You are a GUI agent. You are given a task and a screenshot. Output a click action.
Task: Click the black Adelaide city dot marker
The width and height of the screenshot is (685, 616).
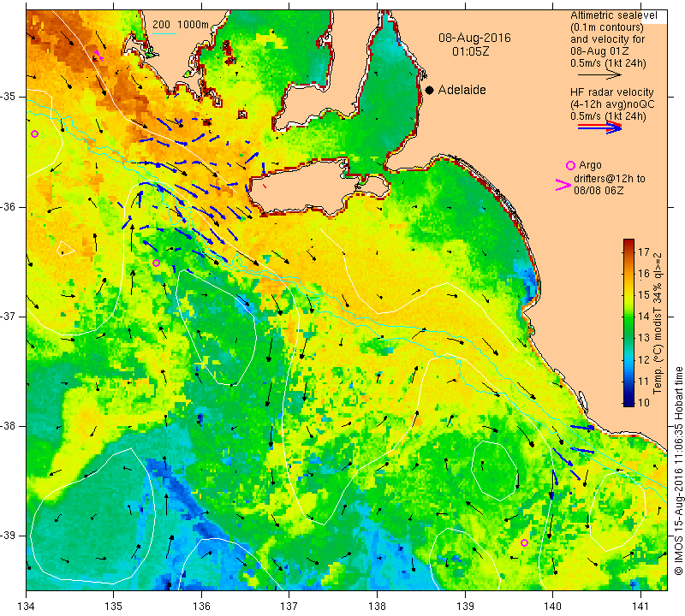coord(430,90)
